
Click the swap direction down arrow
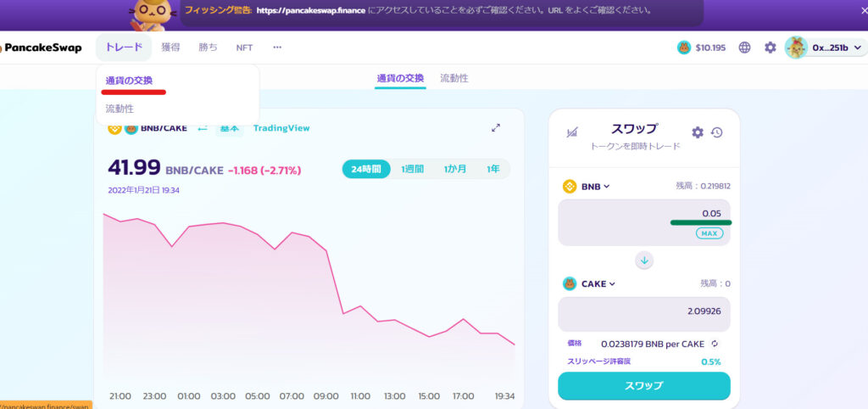(644, 260)
